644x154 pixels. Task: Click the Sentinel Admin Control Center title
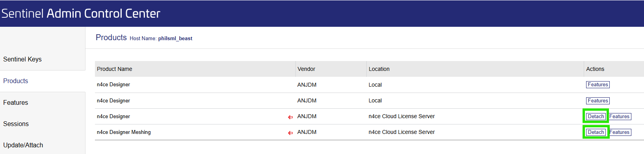[81, 13]
